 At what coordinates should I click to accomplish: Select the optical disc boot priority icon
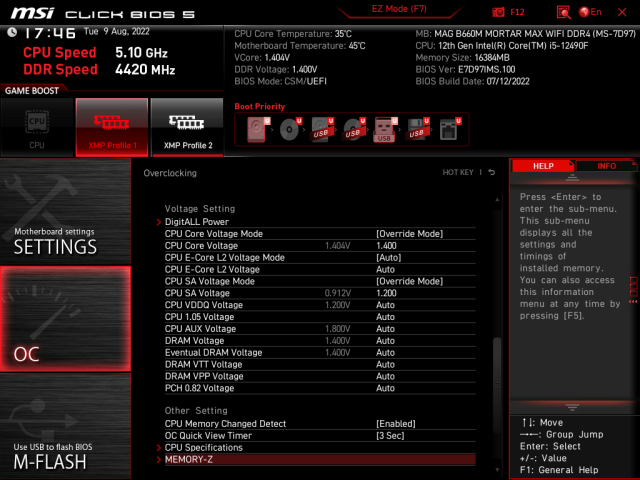tap(289, 128)
